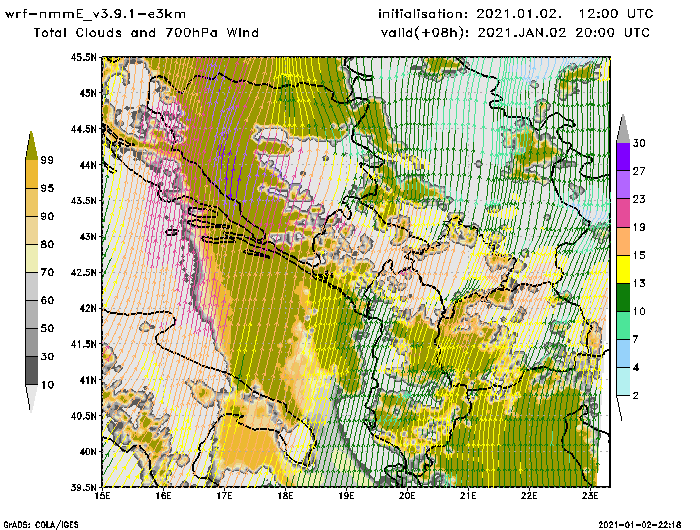Click the '95' value on cloud legend
700x530 pixels.
(47, 188)
